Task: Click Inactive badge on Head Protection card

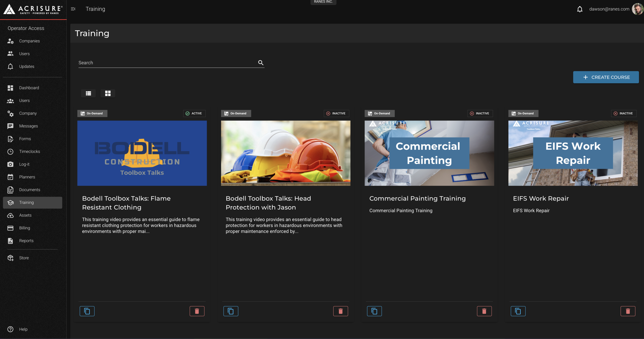Action: 336,113
